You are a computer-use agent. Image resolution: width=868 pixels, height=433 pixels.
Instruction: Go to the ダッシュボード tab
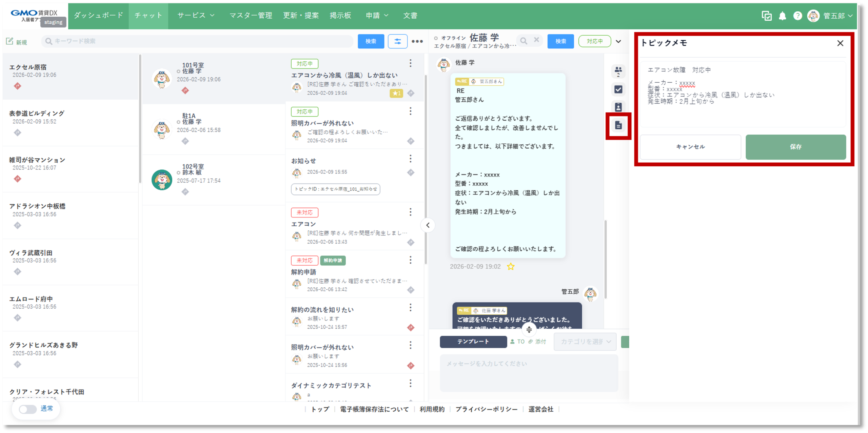click(98, 16)
